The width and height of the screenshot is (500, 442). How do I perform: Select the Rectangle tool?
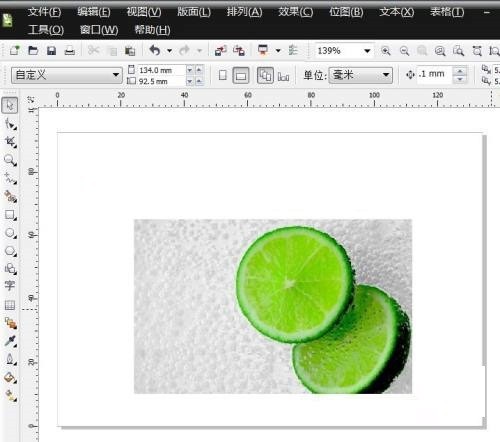(x=10, y=215)
